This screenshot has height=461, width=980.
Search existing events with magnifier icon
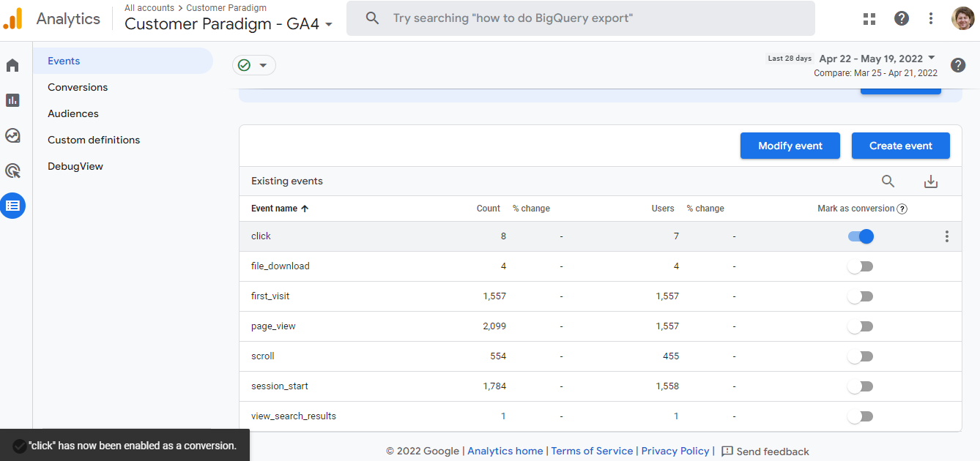click(888, 181)
